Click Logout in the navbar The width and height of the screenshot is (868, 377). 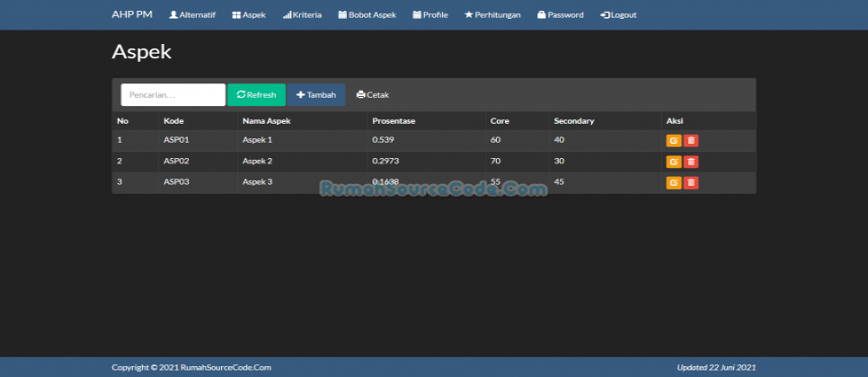click(x=618, y=15)
